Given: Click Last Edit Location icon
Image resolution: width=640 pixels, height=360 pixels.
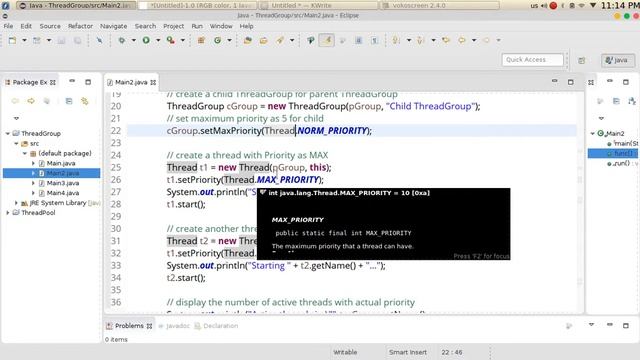Looking at the screenshot, I should 446,40.
